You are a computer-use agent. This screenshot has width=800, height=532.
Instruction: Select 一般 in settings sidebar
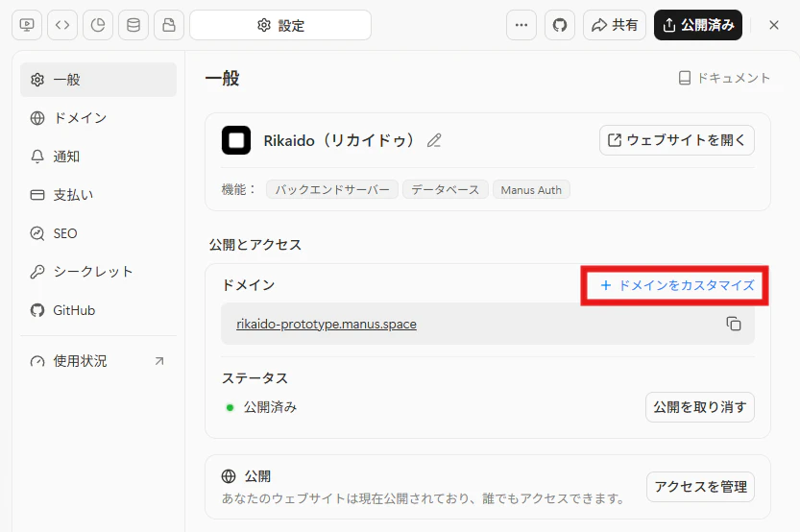click(99, 80)
